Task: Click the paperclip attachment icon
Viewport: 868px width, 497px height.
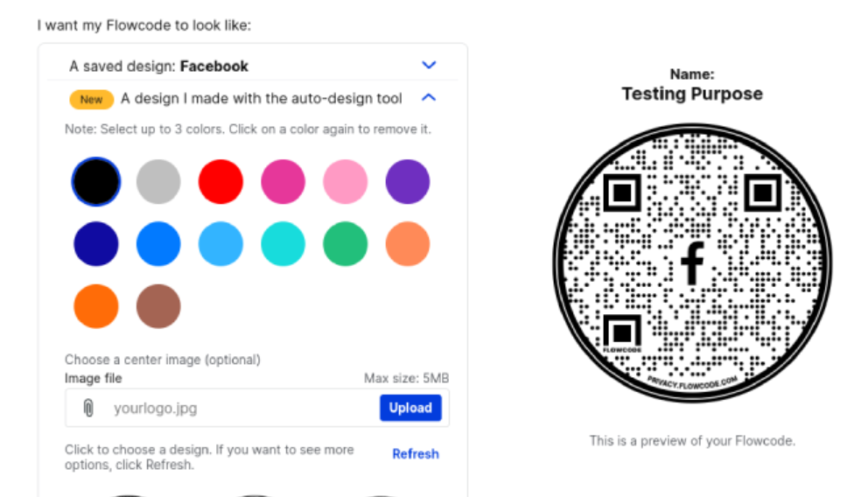Action: [x=88, y=408]
